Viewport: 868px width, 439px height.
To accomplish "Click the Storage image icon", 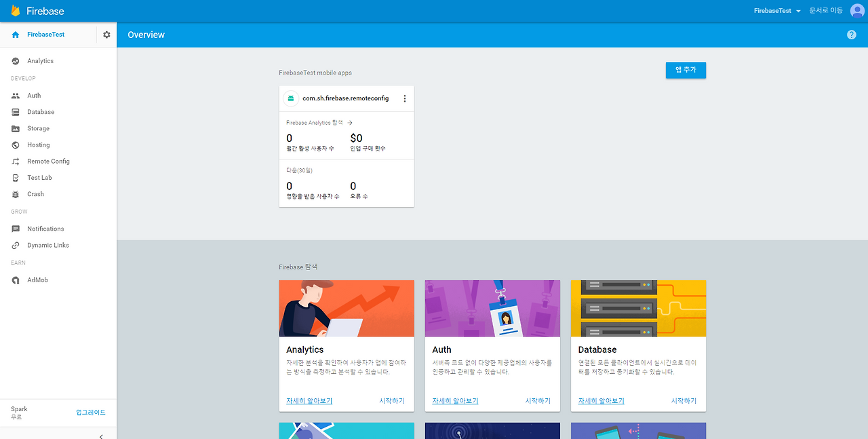I will (x=16, y=128).
